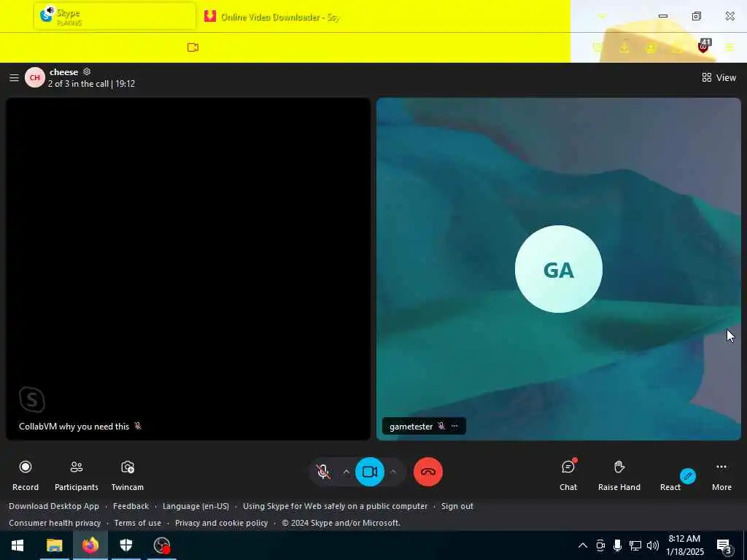The image size is (747, 560).
Task: Open the View layout menu
Action: [719, 77]
